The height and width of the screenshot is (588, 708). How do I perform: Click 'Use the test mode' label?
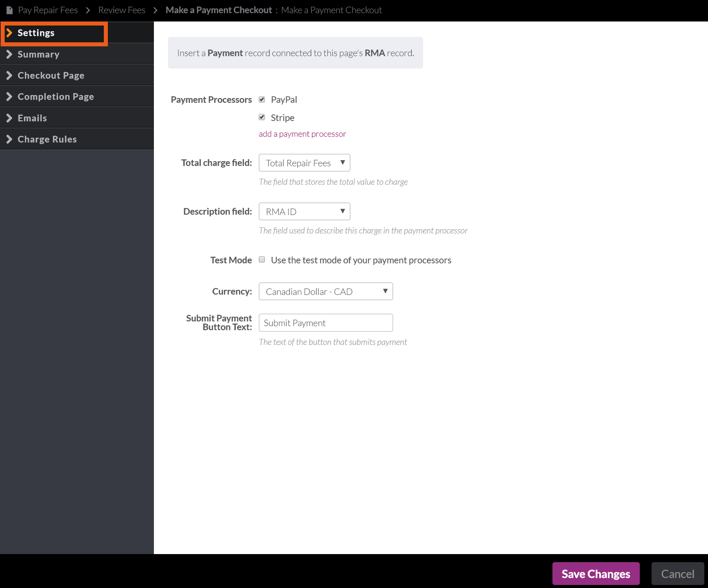point(361,260)
